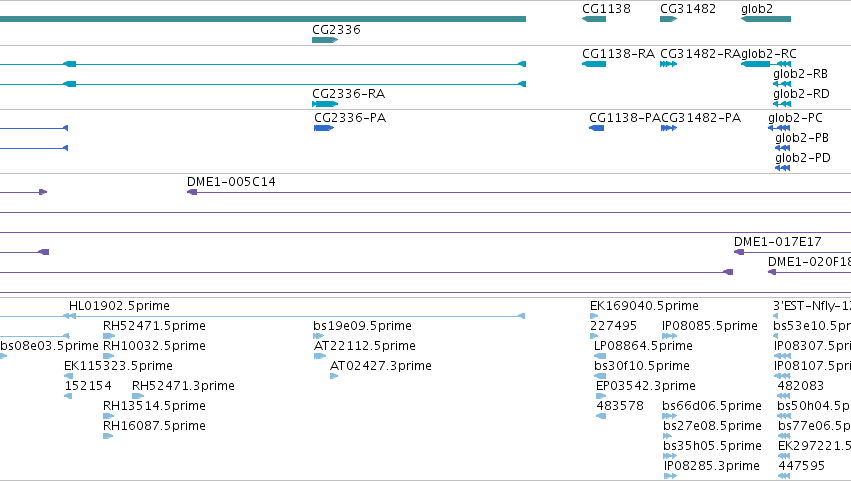Select the CG31482 gene arrow glyph
This screenshot has height=481, width=851.
[669, 19]
